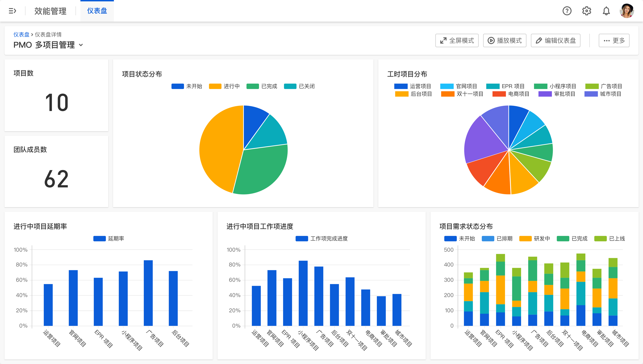This screenshot has height=364, width=643.
Task: Expand the sidebar menu icon
Action: click(x=12, y=11)
